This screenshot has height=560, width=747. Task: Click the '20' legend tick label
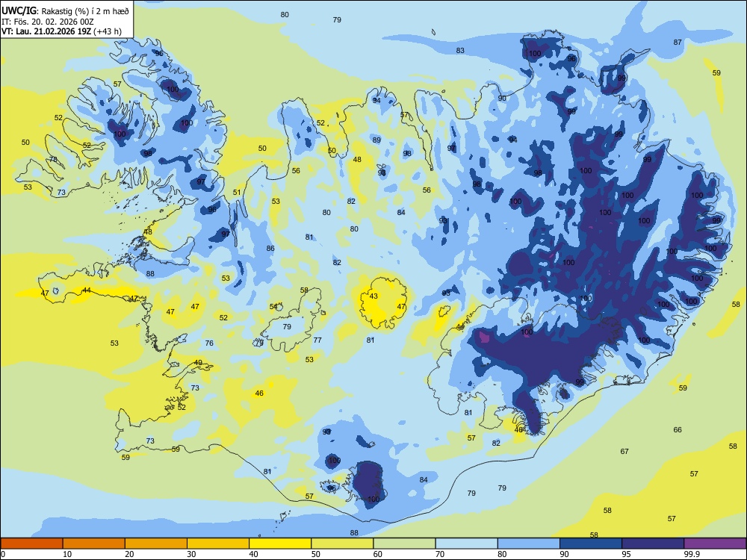(x=129, y=554)
